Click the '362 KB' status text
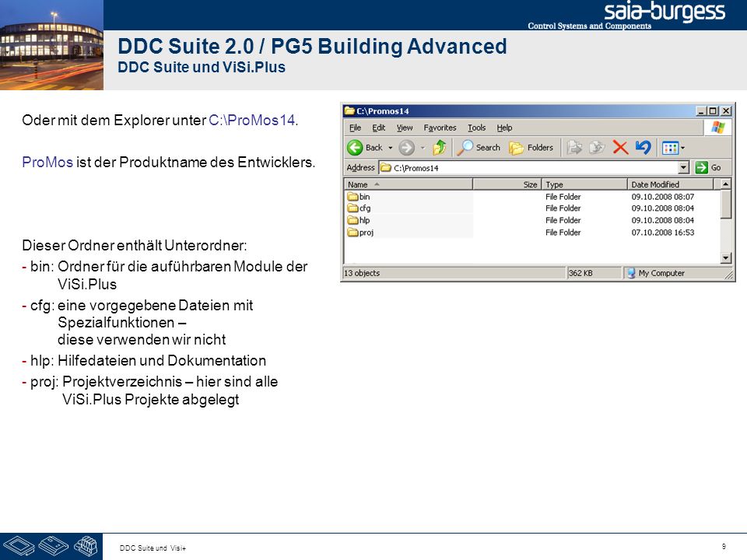The image size is (747, 560). (580, 273)
